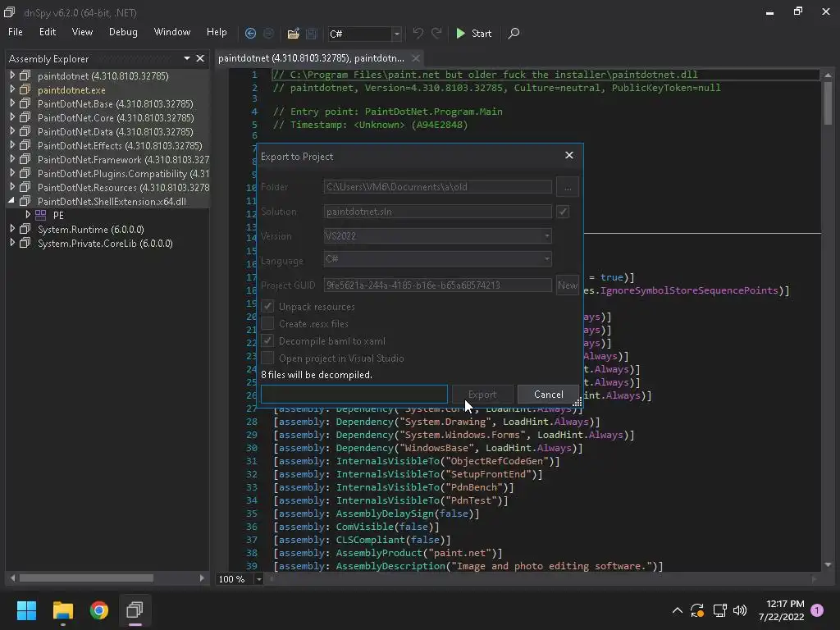This screenshot has height=630, width=840.
Task: Close the paintdotnet document tab
Action: tap(416, 58)
